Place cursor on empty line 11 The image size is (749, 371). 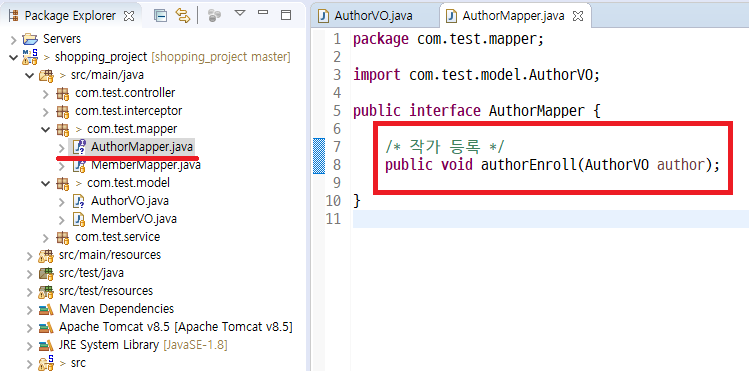click(x=551, y=219)
